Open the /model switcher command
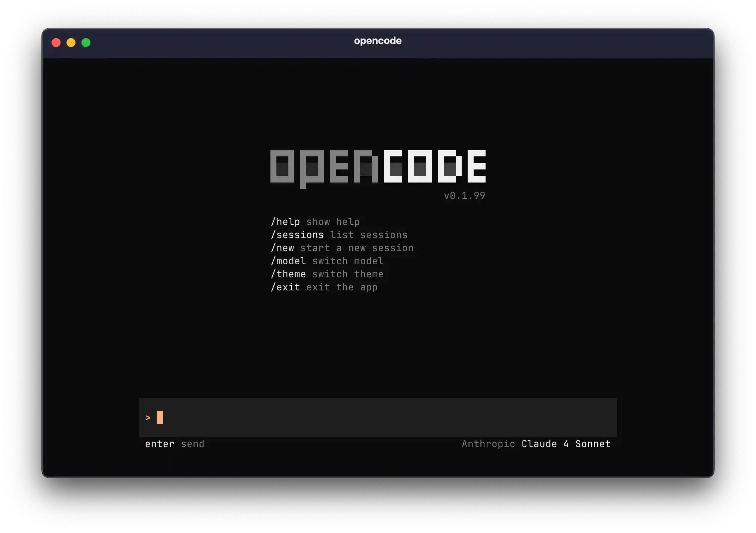The height and width of the screenshot is (533, 756). [x=288, y=261]
